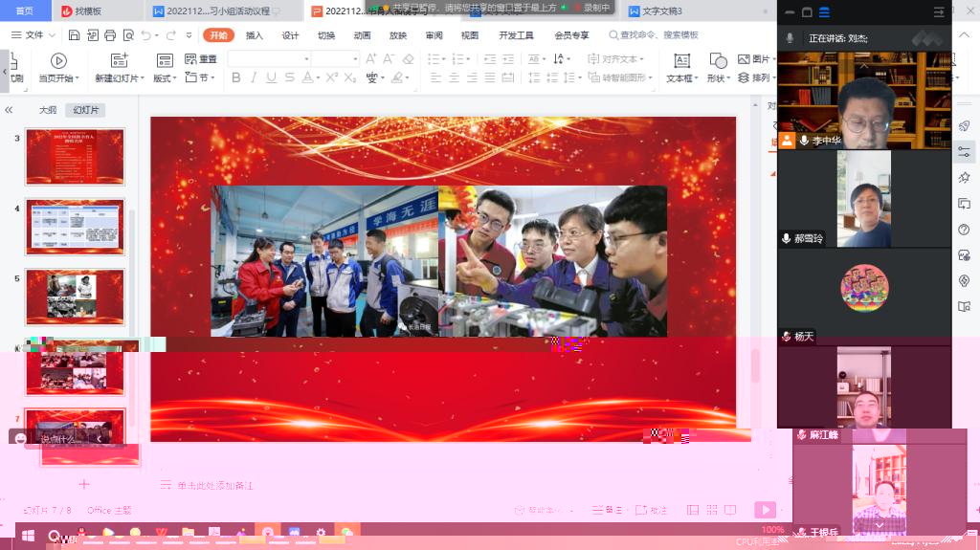Click the Superscript X² icon
This screenshot has height=550, width=980.
332,77
